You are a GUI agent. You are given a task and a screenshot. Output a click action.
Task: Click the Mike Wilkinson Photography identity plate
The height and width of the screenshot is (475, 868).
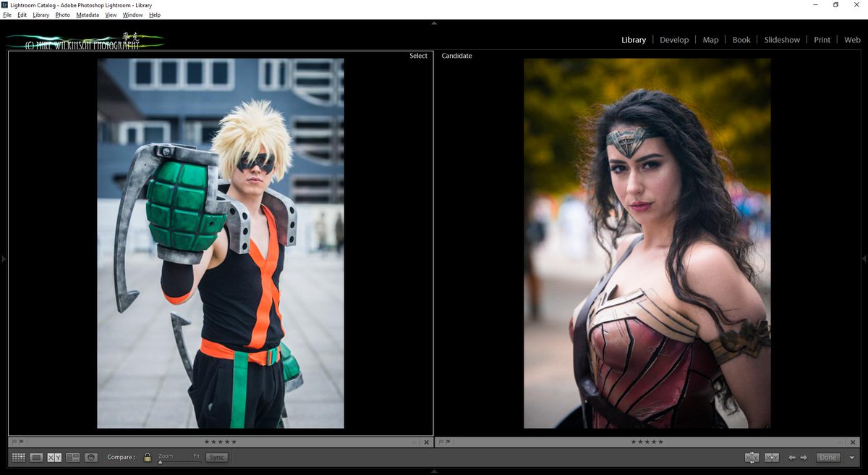coord(85,41)
